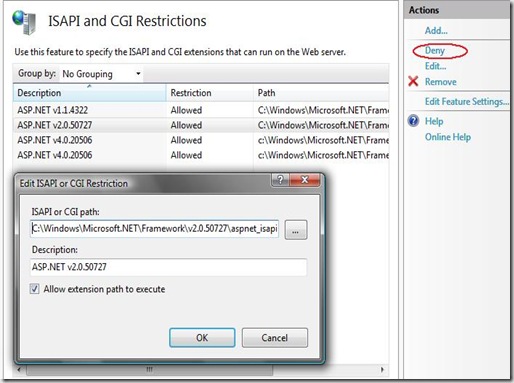Click the dialog's question mark help button

(281, 180)
